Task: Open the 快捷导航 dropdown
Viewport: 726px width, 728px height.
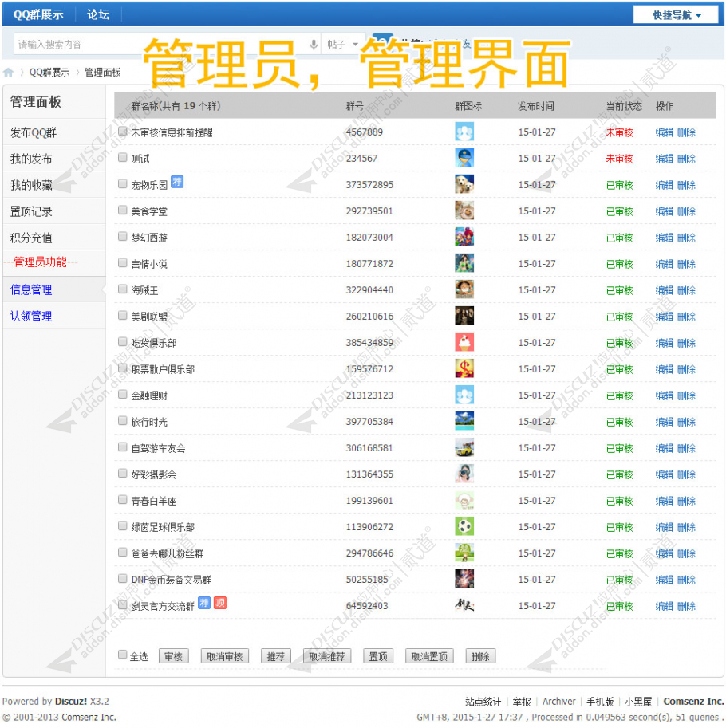Action: tap(677, 15)
